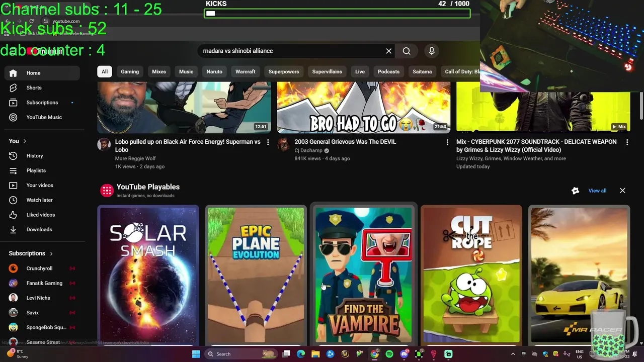Select the All filter chip
644x362 pixels.
click(105, 71)
